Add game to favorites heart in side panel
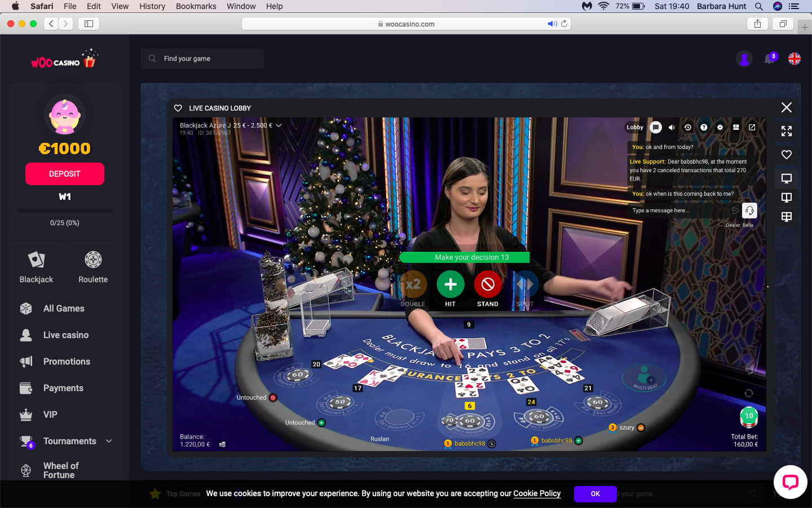The image size is (812, 508). point(787,155)
